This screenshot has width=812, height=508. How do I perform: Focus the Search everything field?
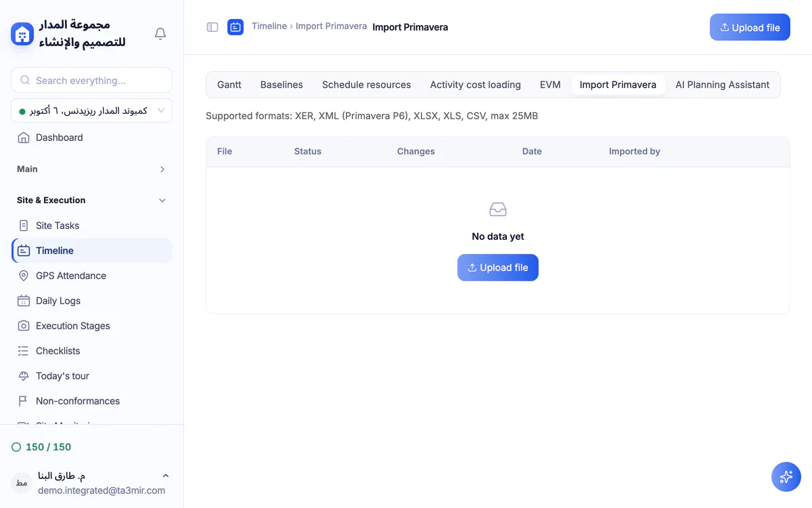[91, 80]
